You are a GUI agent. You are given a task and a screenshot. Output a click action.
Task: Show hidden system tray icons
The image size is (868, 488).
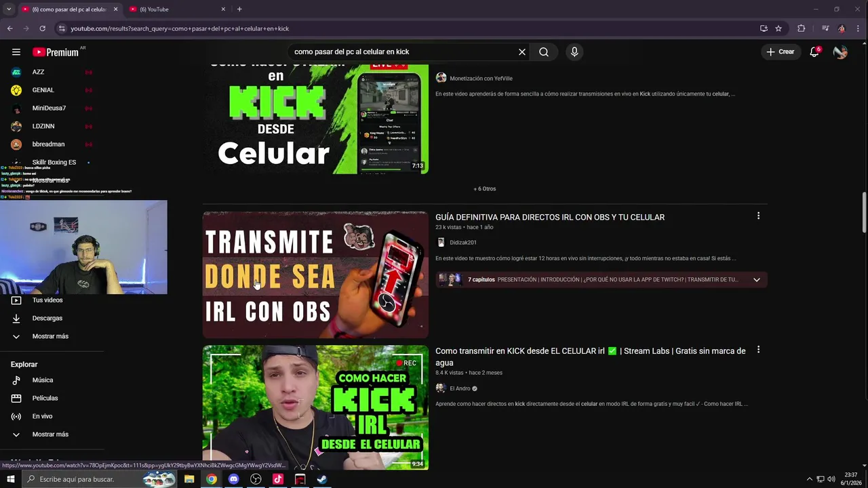(809, 479)
